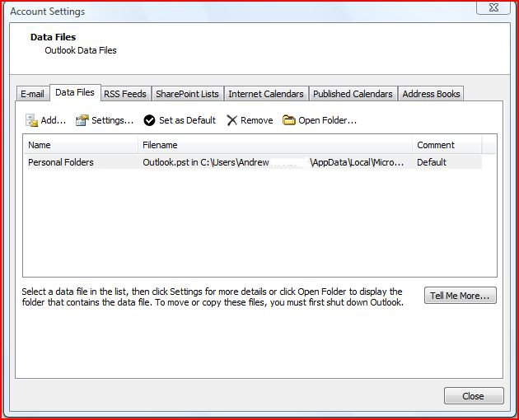This screenshot has width=519, height=420.
Task: Click the Remove X icon
Action: click(232, 120)
